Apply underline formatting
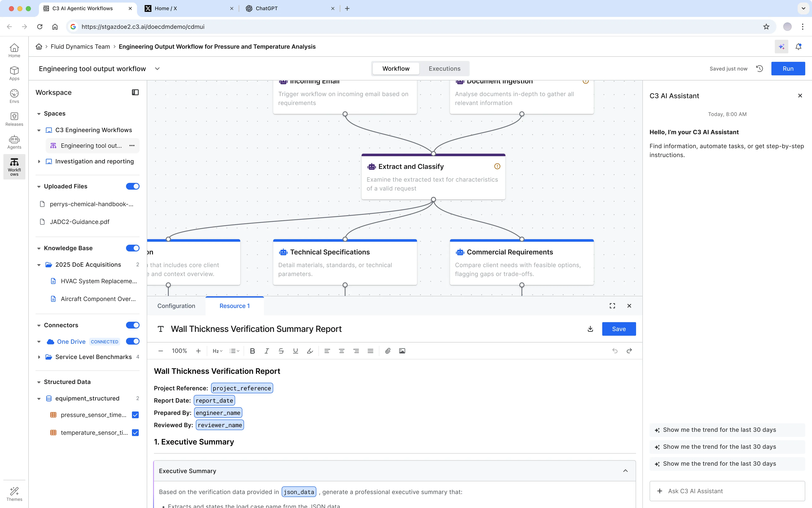This screenshot has width=812, height=508. [296, 351]
